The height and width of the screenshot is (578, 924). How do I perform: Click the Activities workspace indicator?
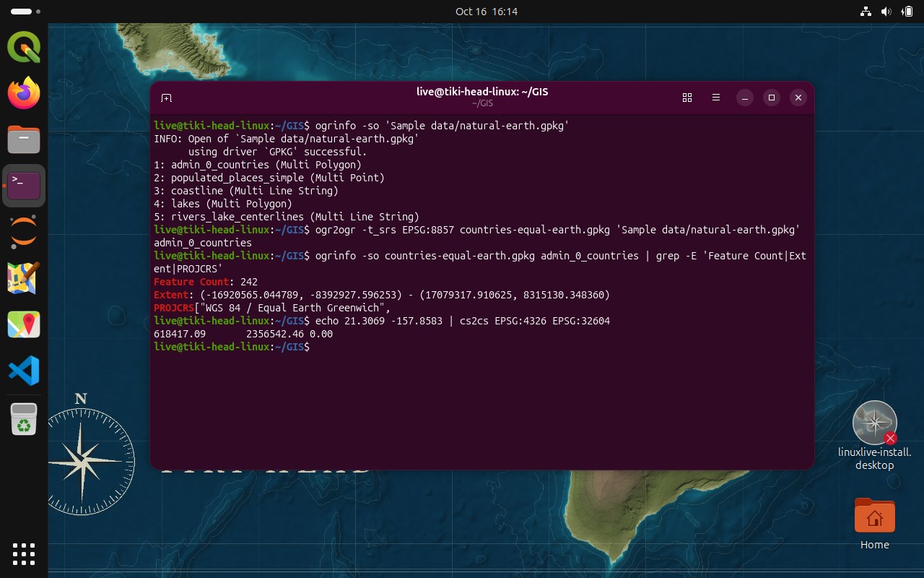pos(26,12)
